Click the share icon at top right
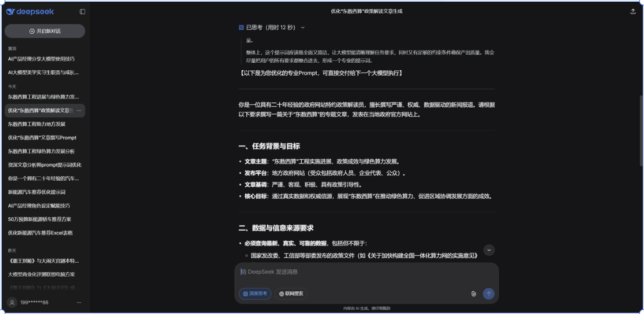 [633, 12]
